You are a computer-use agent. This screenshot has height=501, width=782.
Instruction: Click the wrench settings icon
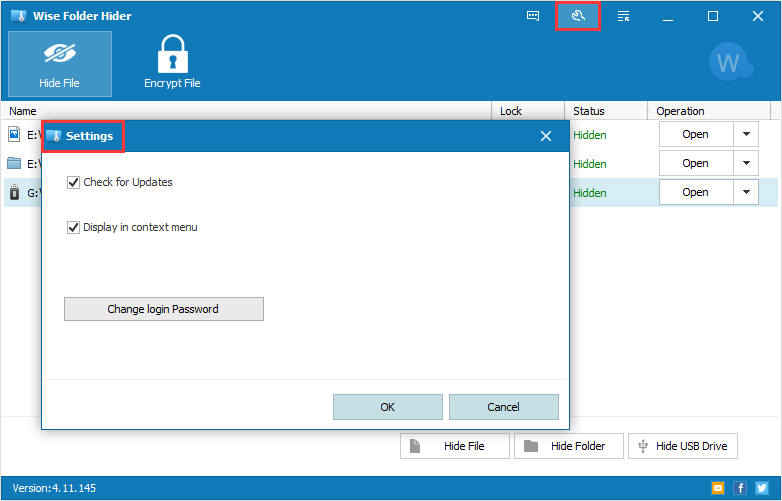578,16
